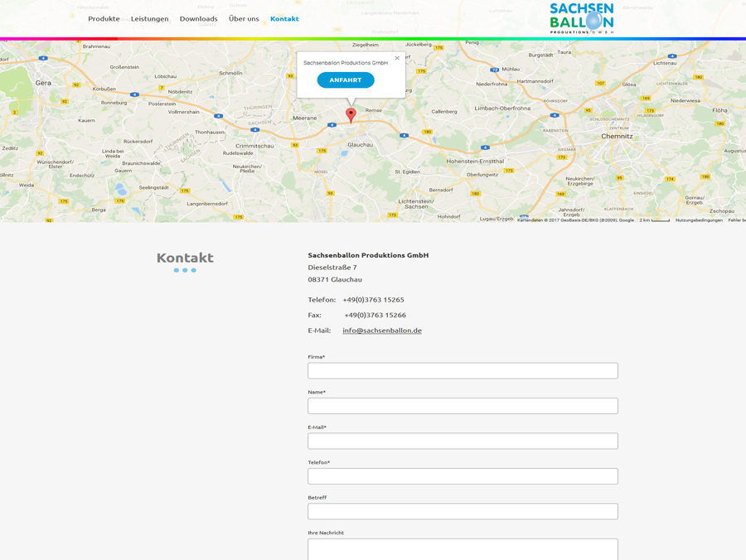Go to the Downloads page
746x560 pixels.
click(198, 18)
